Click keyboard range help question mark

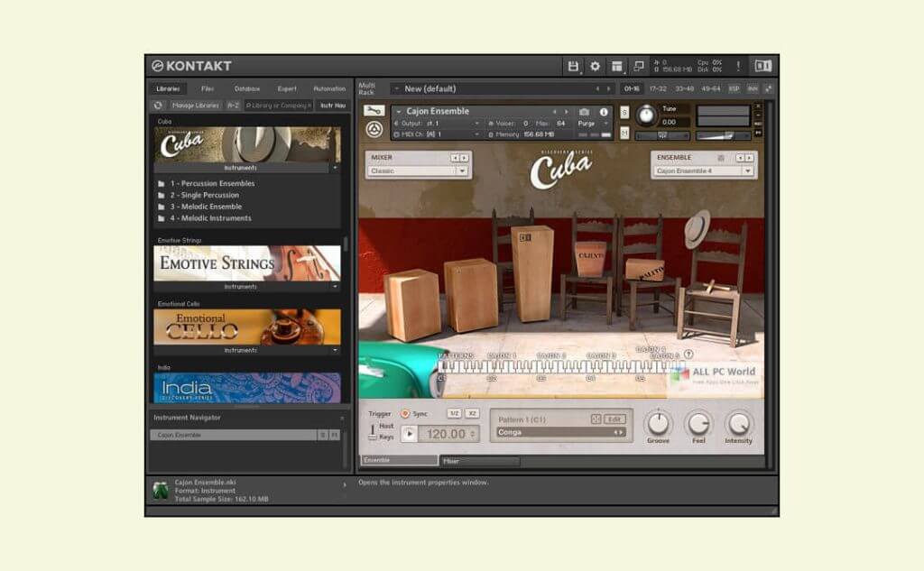click(688, 355)
